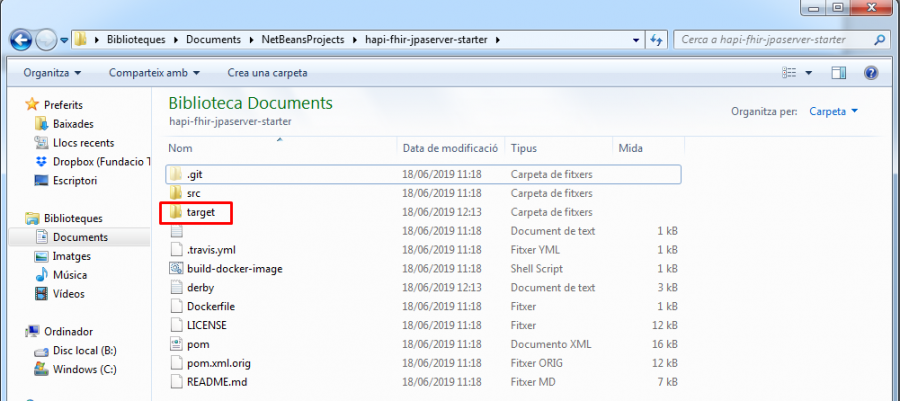Toggle the preview pane icon
900x401 pixels.
coord(839,73)
